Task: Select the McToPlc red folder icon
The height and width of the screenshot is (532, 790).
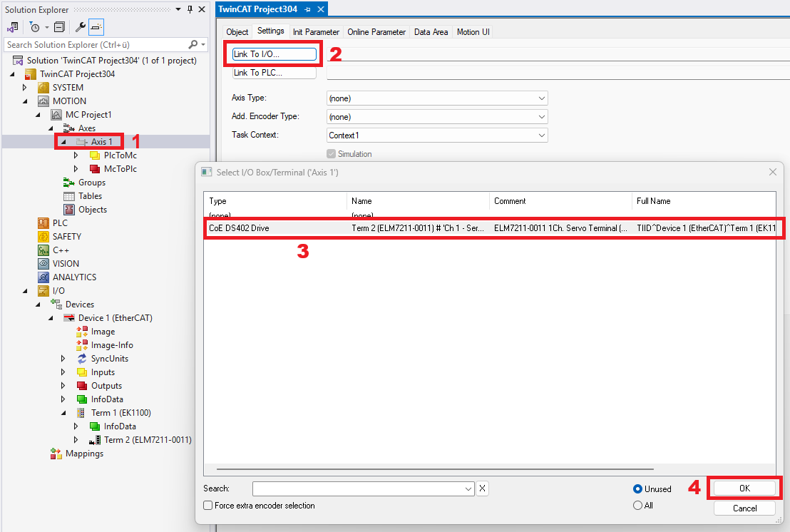Action: point(95,169)
